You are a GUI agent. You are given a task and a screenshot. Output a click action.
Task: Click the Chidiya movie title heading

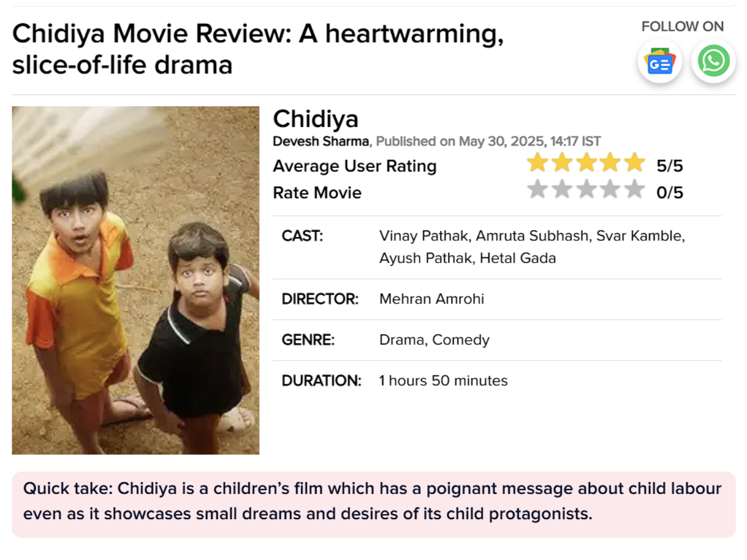[316, 119]
